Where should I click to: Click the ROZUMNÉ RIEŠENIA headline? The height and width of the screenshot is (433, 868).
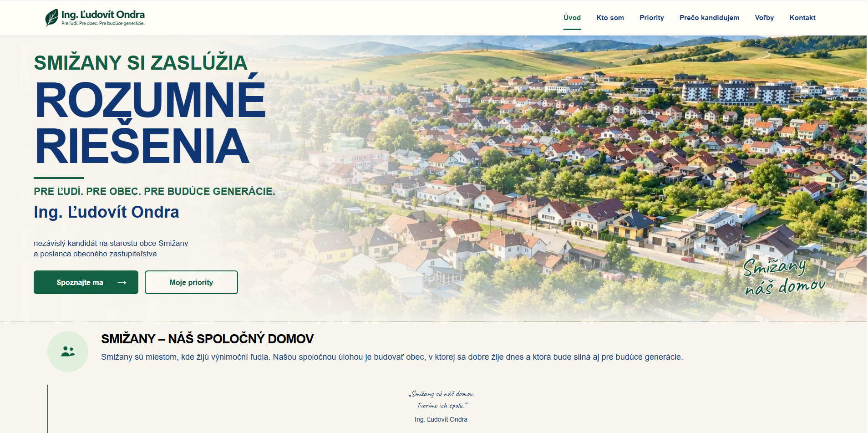150,122
